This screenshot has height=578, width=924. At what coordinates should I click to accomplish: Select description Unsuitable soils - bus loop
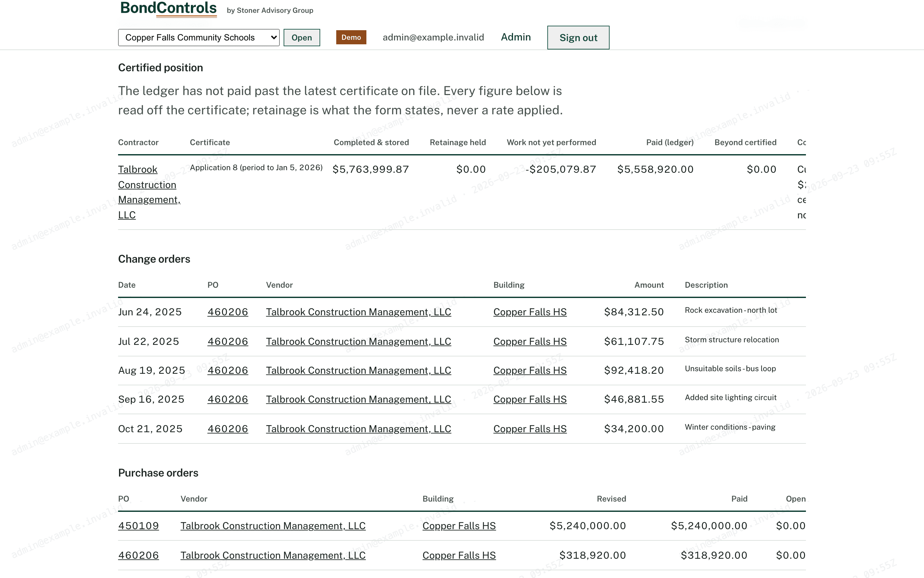pyautogui.click(x=730, y=369)
